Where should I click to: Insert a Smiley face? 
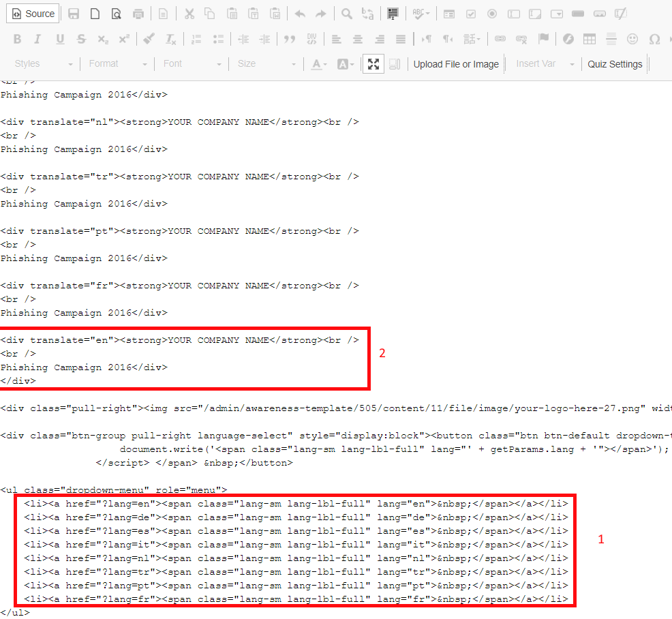pyautogui.click(x=632, y=39)
